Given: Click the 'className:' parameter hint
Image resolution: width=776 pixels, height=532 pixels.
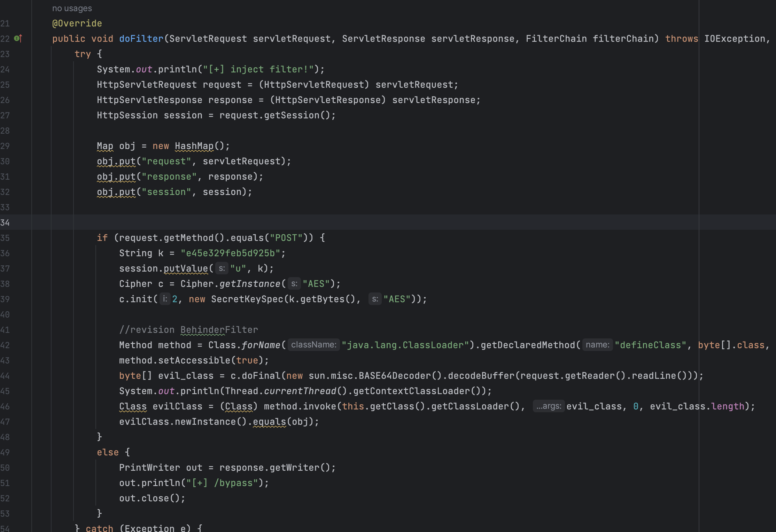Looking at the screenshot, I should pyautogui.click(x=313, y=345).
